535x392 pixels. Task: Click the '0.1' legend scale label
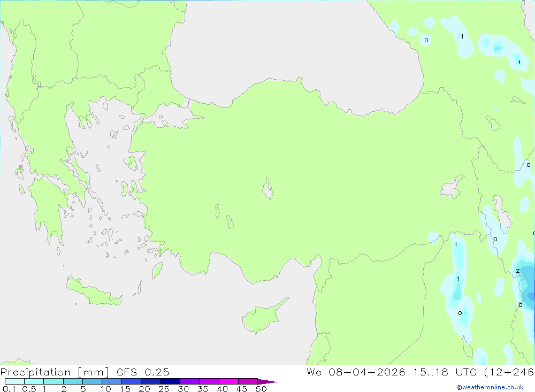9,389
